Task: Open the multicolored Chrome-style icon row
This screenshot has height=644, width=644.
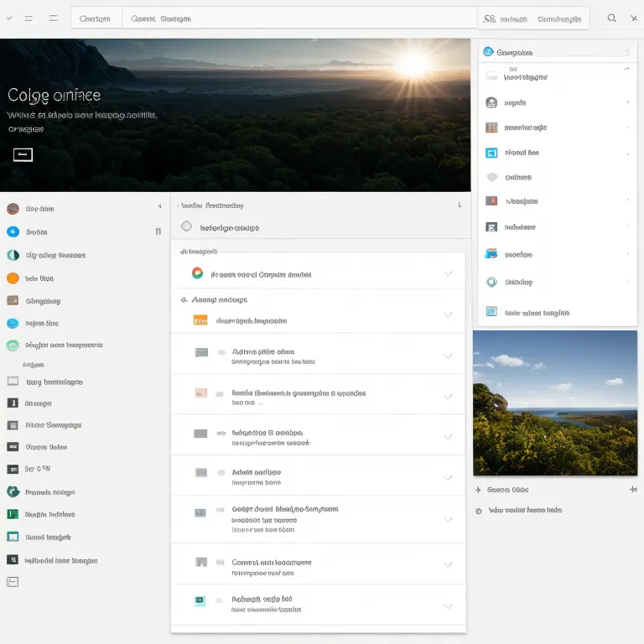Action: coord(197,273)
